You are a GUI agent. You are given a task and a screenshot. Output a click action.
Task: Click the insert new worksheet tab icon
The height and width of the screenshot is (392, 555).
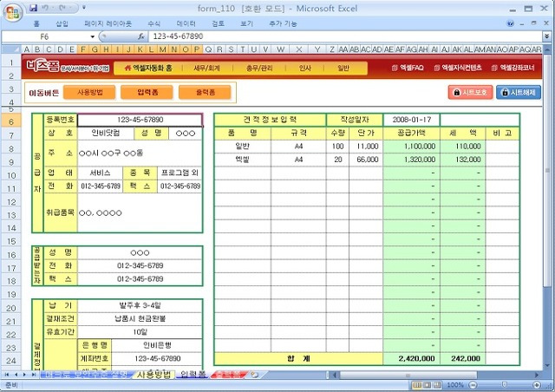(254, 375)
